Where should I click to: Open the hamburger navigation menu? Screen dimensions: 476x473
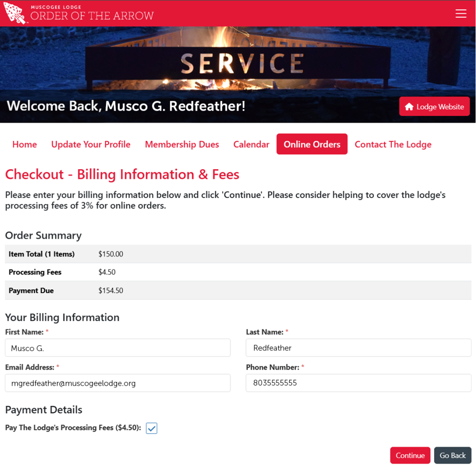pos(461,13)
